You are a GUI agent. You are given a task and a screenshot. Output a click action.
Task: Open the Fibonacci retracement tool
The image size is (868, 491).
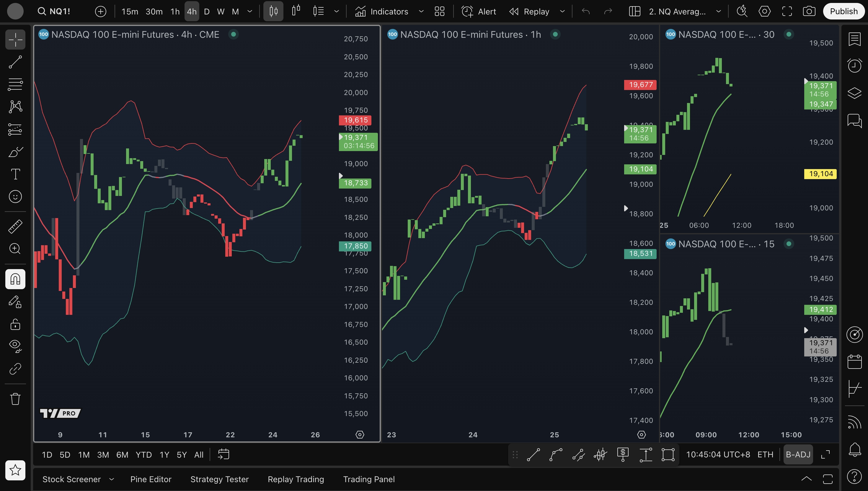(x=15, y=84)
